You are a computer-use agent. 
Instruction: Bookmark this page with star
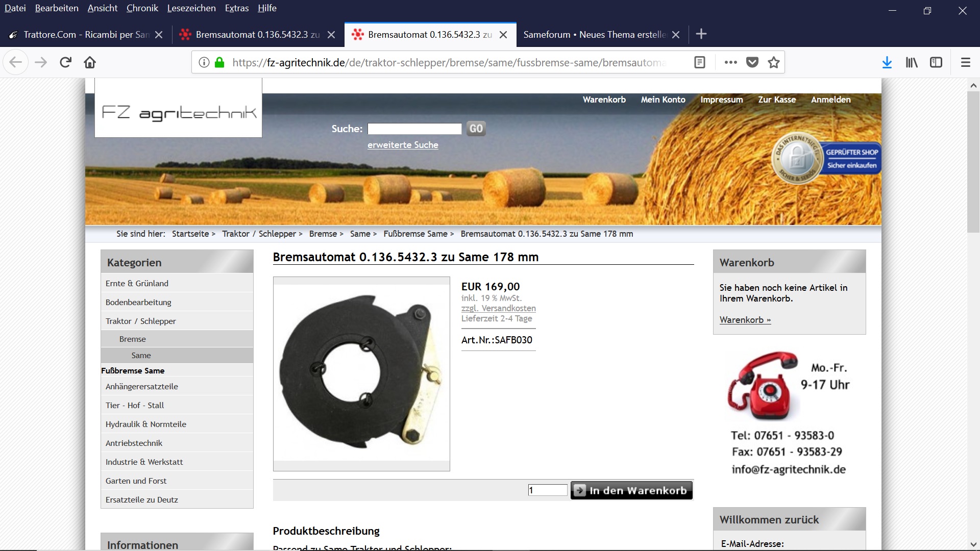point(774,62)
